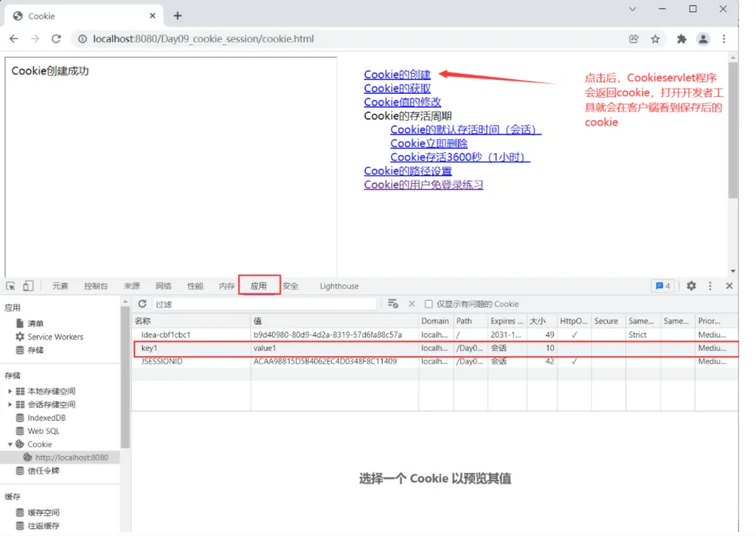Select http://localhost:8080 cookie origin
The image size is (756, 536).
[x=71, y=458]
